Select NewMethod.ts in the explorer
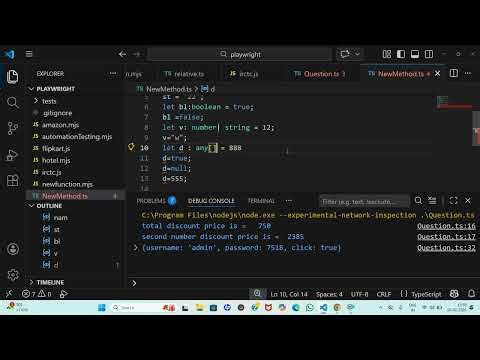Image resolution: width=480 pixels, height=360 pixels. (x=76, y=196)
